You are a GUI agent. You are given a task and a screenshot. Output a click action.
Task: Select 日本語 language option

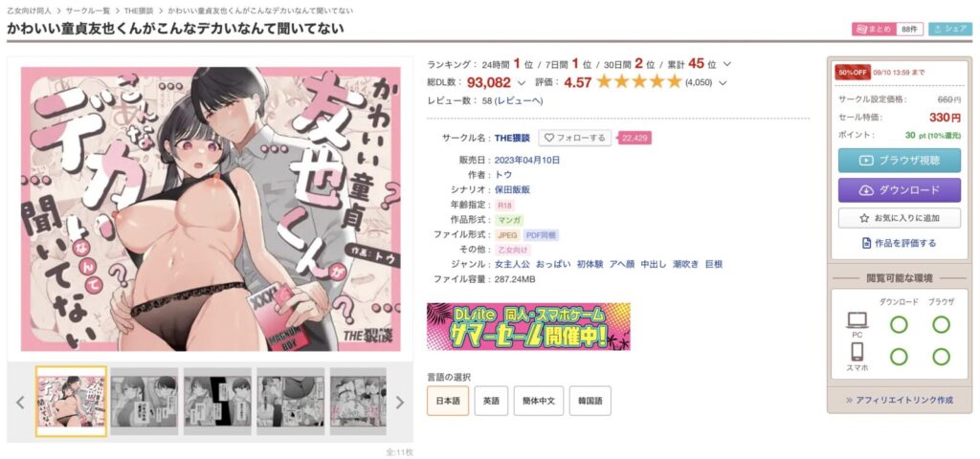click(x=448, y=401)
